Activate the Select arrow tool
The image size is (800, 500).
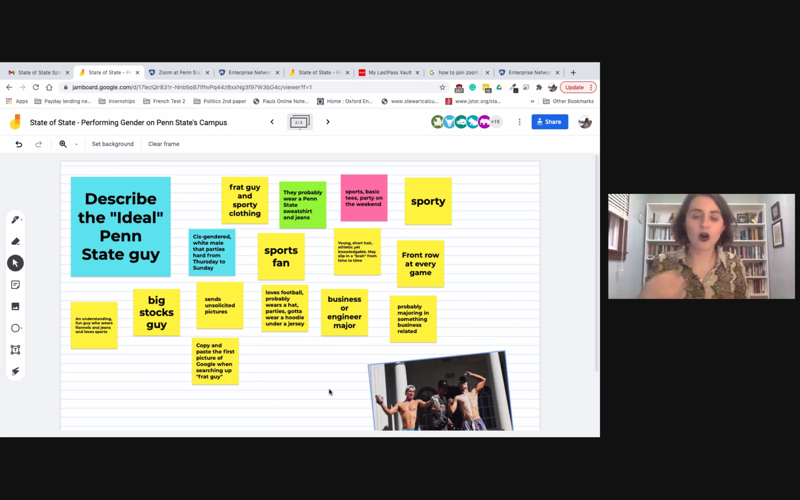click(15, 263)
